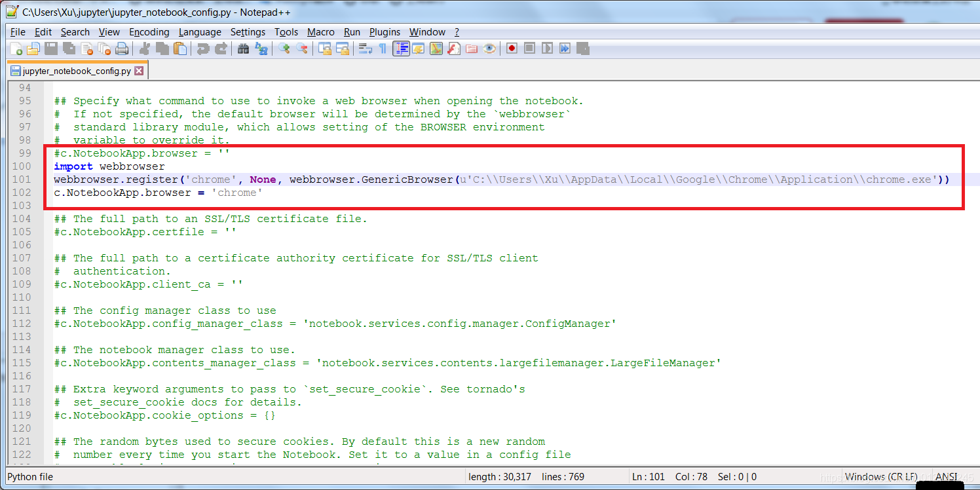Image resolution: width=980 pixels, height=490 pixels.
Task: Open the View menu
Action: point(109,31)
